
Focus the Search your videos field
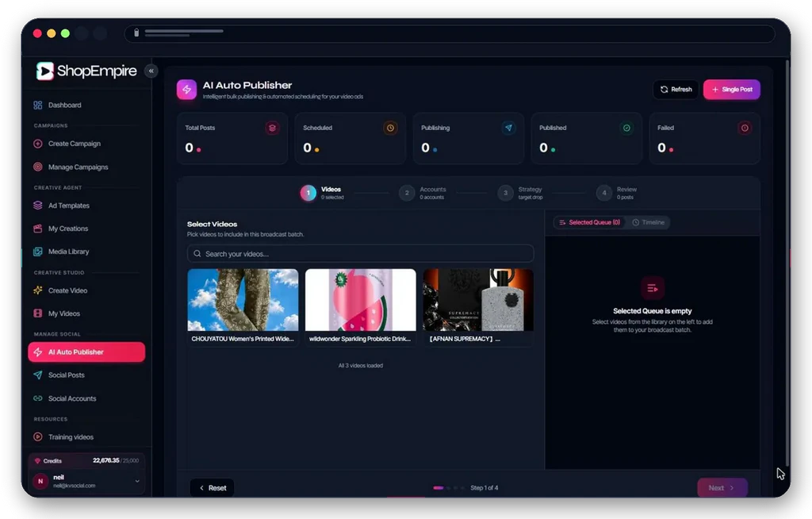point(361,253)
